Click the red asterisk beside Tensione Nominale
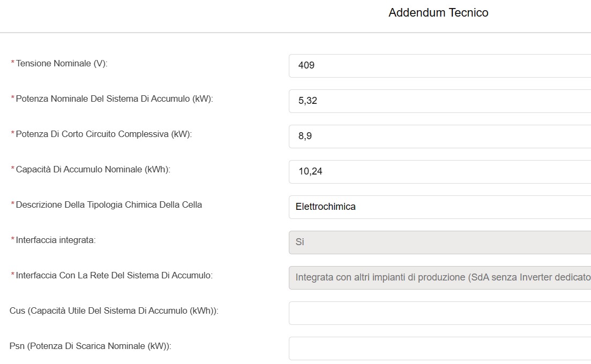Screen dimensions: 591x364 13,63
